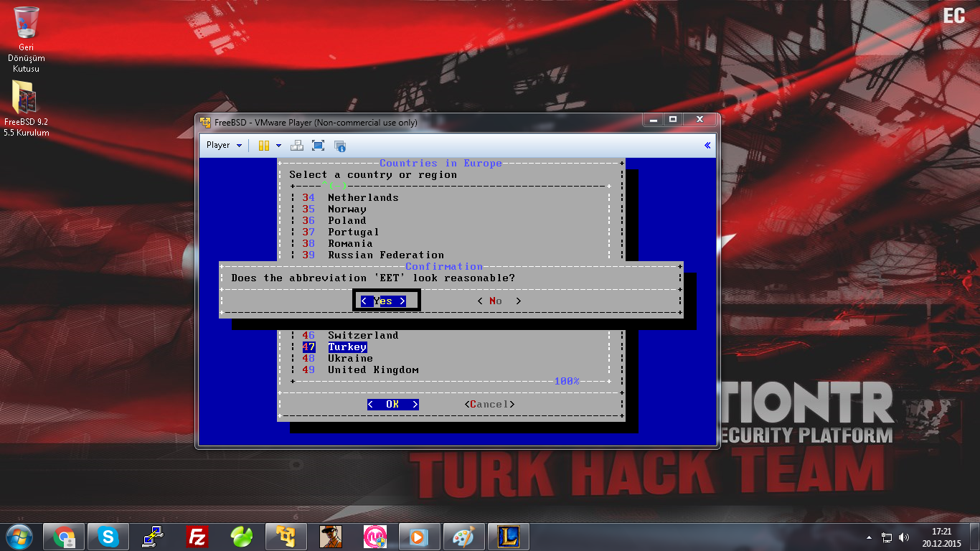Image resolution: width=980 pixels, height=551 pixels.
Task: Collapse the VMware toolbar with double chevron
Action: point(707,145)
